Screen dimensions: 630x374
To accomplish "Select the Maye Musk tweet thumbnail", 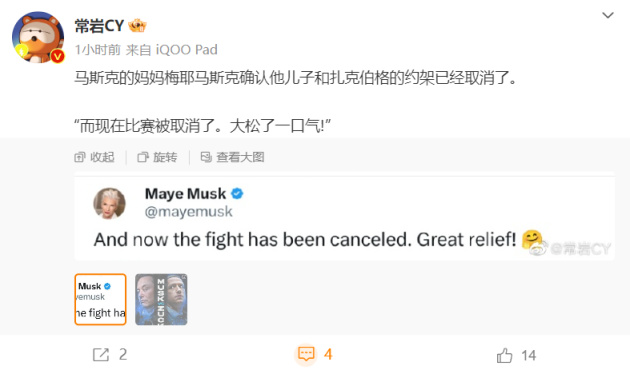I will click(x=100, y=299).
